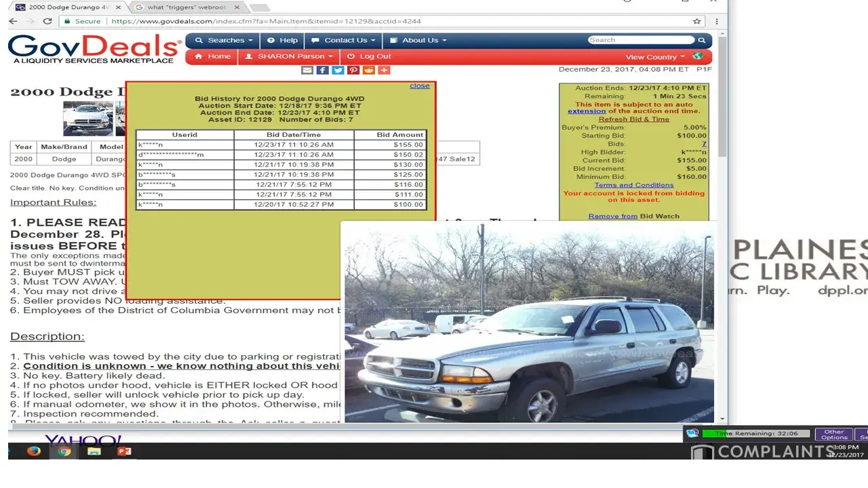The height and width of the screenshot is (488, 868).
Task: Open the View Country dropdown
Action: pyautogui.click(x=655, y=57)
